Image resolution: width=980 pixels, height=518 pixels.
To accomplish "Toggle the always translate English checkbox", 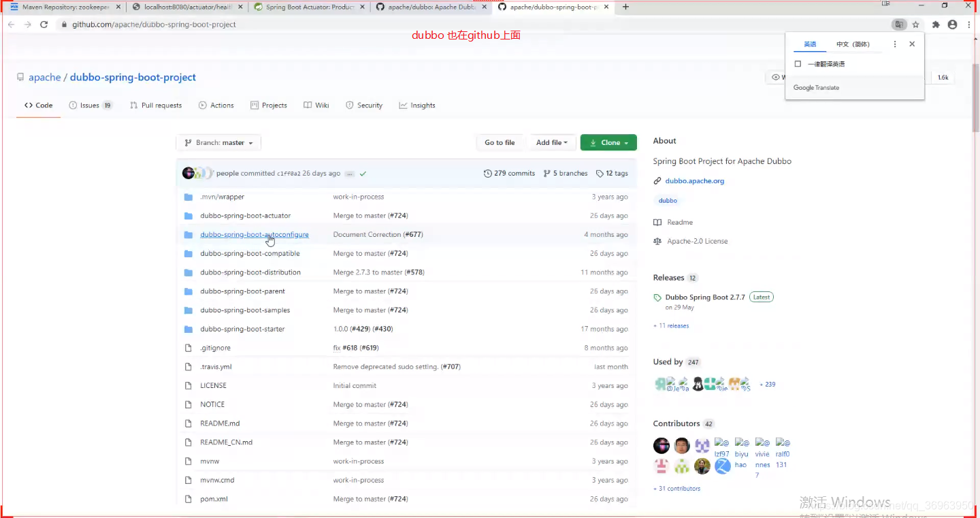I will pos(798,64).
